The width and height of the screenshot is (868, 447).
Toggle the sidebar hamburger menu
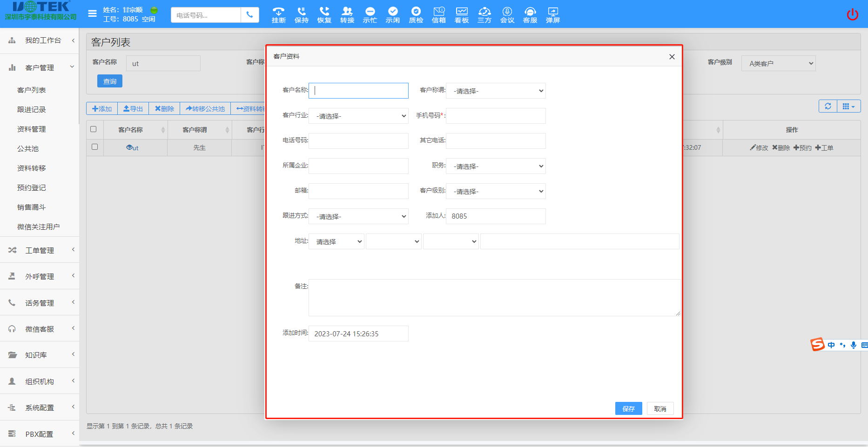pos(92,13)
